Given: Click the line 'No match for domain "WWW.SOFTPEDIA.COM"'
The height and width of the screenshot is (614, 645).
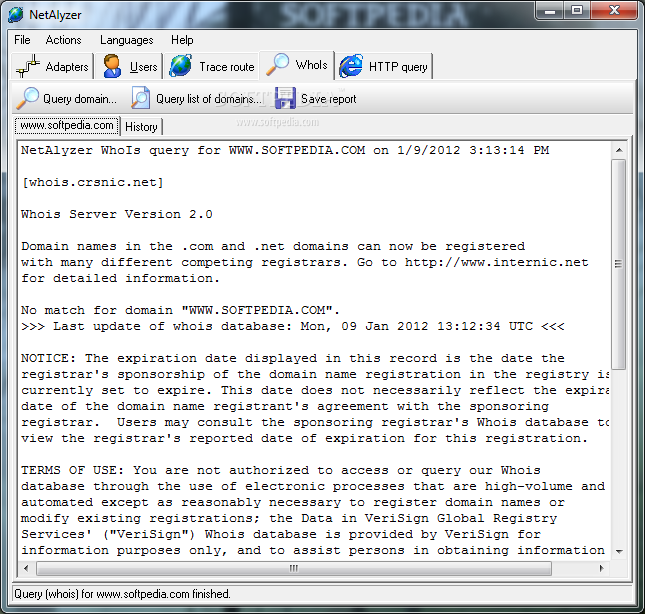Looking at the screenshot, I should [x=180, y=310].
